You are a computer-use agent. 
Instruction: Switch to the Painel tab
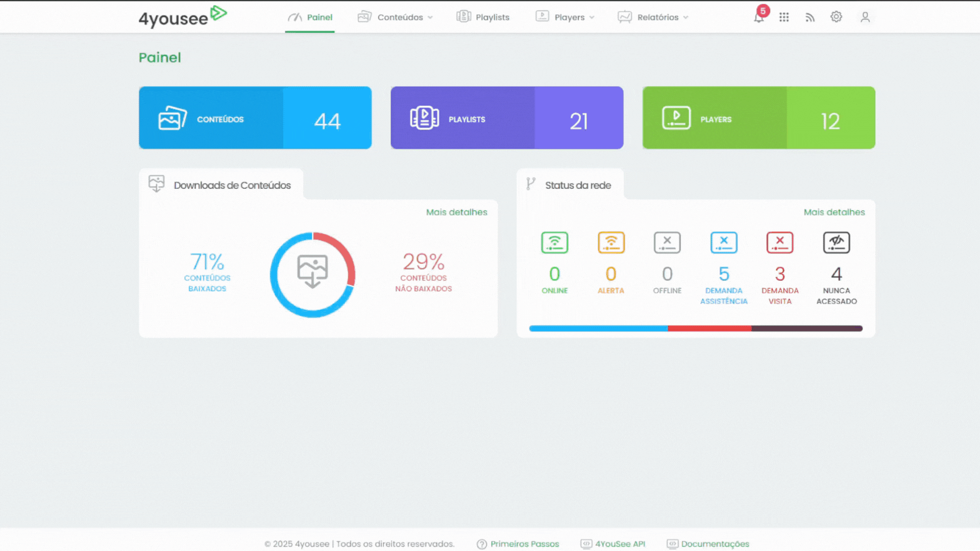pyautogui.click(x=310, y=17)
